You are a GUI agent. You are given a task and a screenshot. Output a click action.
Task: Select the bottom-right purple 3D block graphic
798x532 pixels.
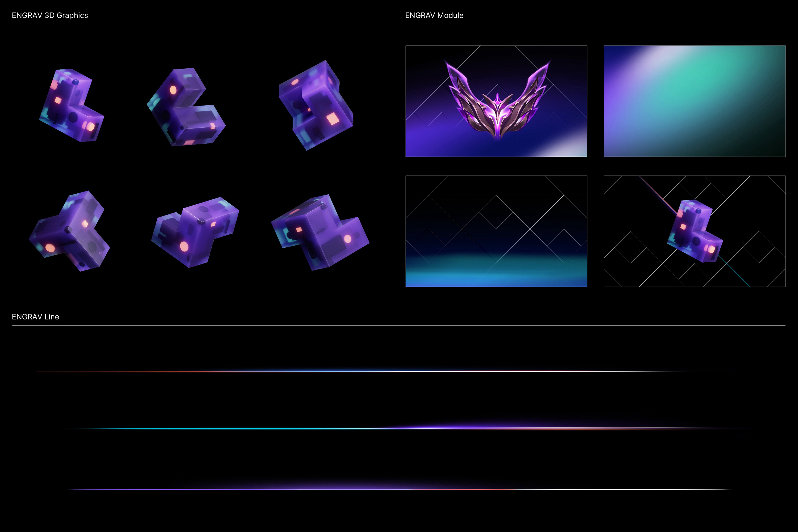(x=320, y=232)
